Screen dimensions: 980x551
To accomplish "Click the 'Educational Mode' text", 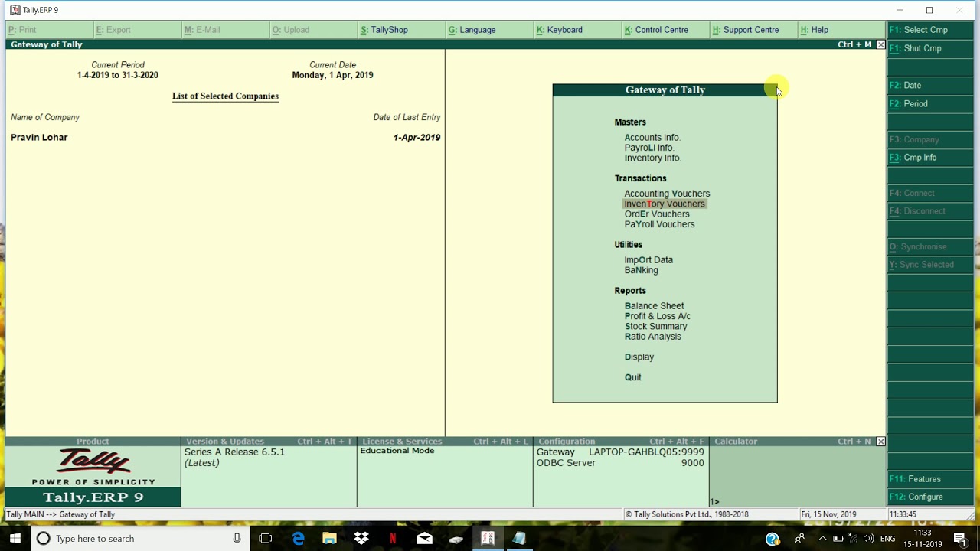I will point(397,451).
